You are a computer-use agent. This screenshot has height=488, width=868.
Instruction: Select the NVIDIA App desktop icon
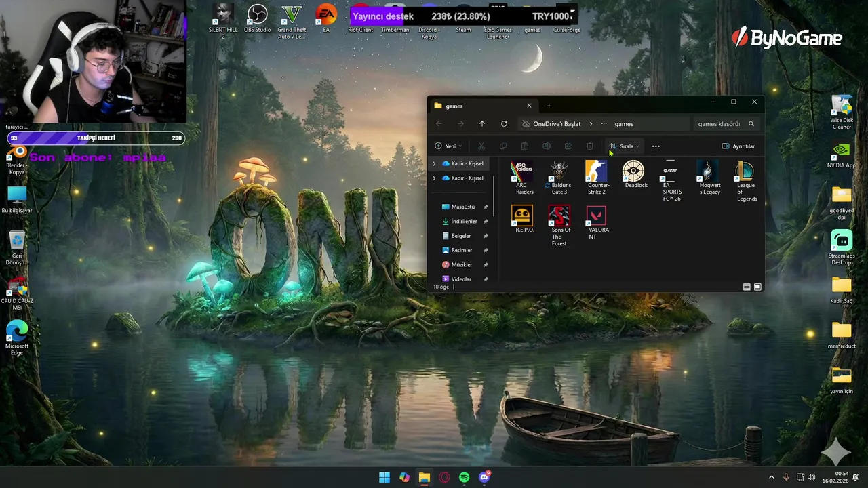(x=842, y=155)
